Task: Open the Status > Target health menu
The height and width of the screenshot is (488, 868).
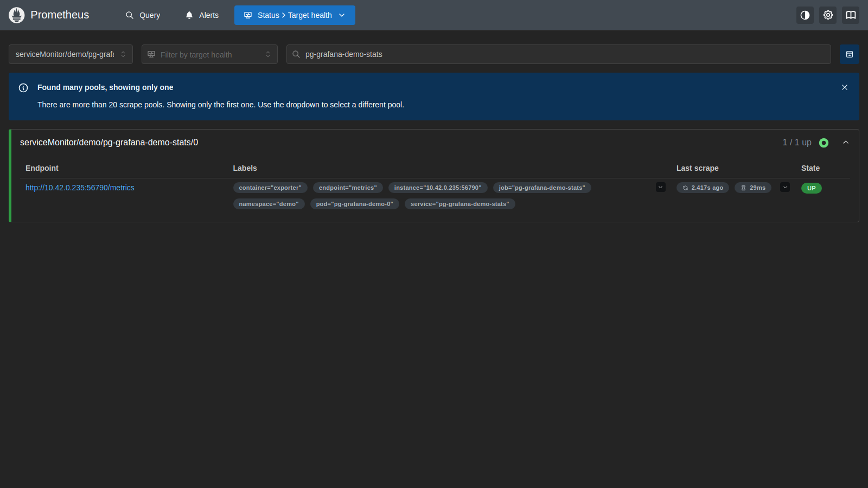Action: click(295, 15)
